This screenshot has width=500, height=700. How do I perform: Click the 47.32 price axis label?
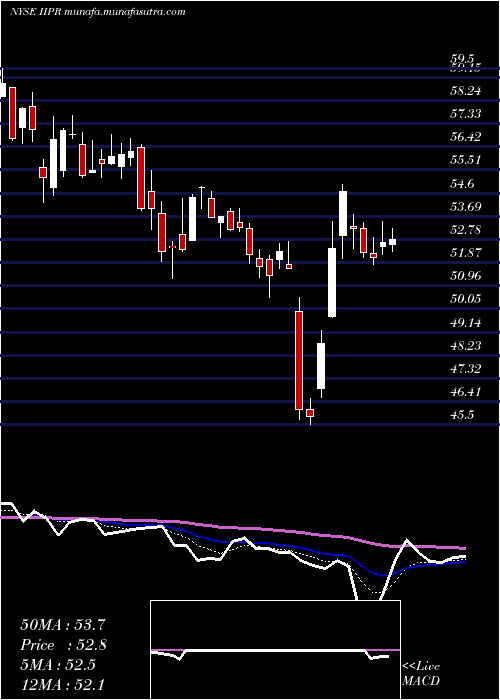click(x=465, y=369)
